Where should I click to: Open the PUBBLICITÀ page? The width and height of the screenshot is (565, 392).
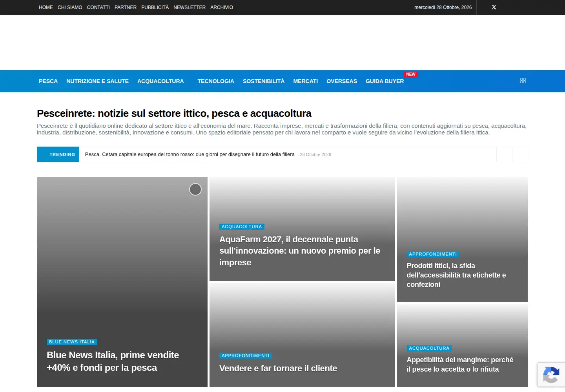(x=155, y=7)
